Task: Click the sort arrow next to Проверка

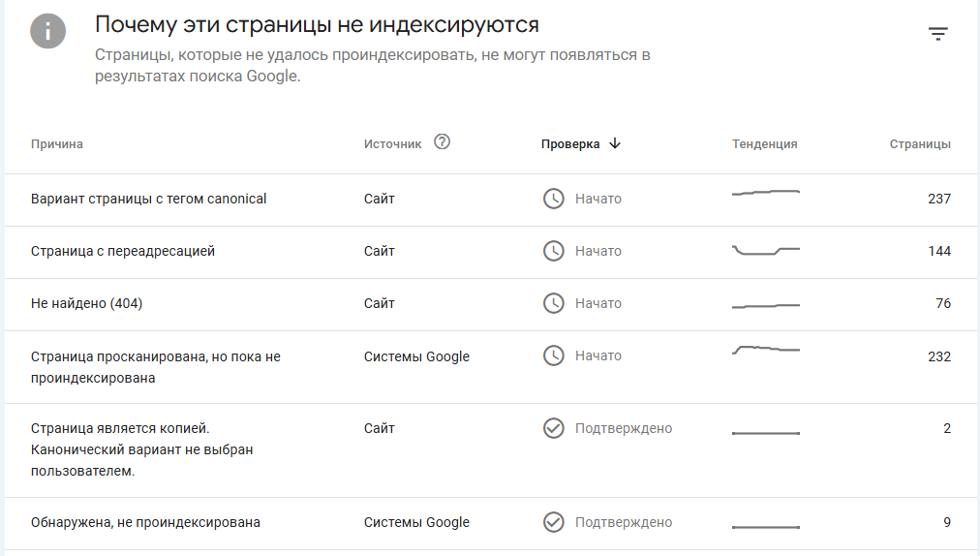Action: coord(615,143)
